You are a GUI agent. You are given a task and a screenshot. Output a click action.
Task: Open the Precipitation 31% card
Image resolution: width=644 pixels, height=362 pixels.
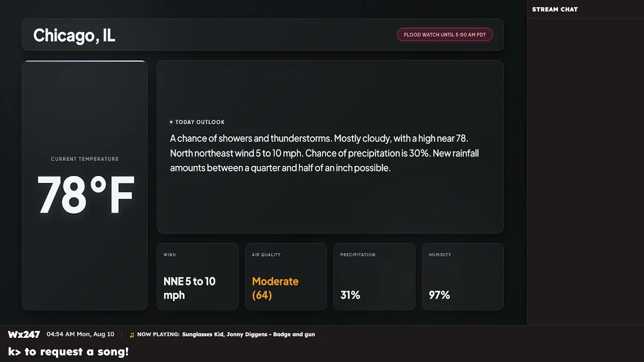point(374,277)
